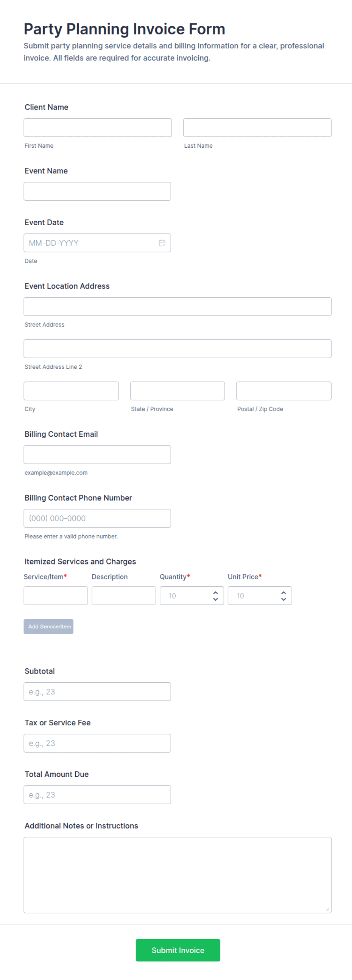352x980 pixels.
Task: Focus the First Name field
Action: point(98,127)
